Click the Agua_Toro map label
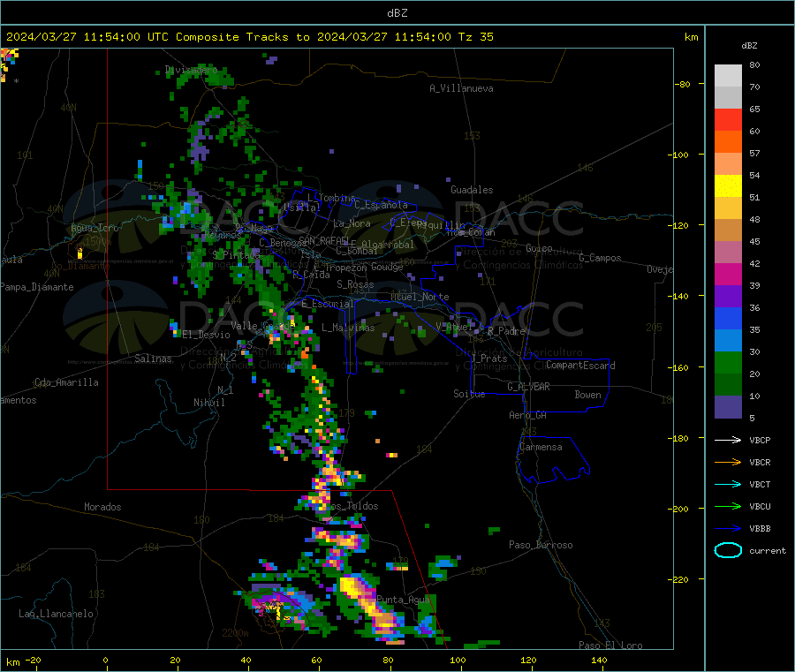The width and height of the screenshot is (795, 672). [95, 228]
